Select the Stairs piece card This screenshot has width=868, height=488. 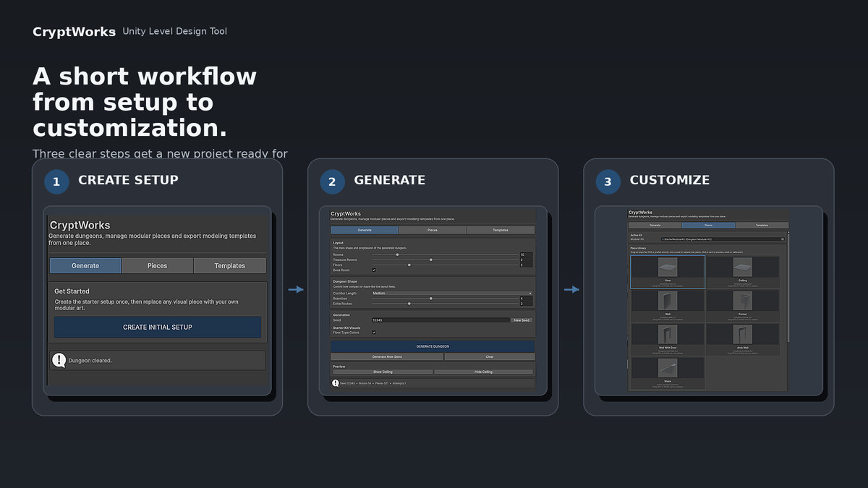(668, 373)
